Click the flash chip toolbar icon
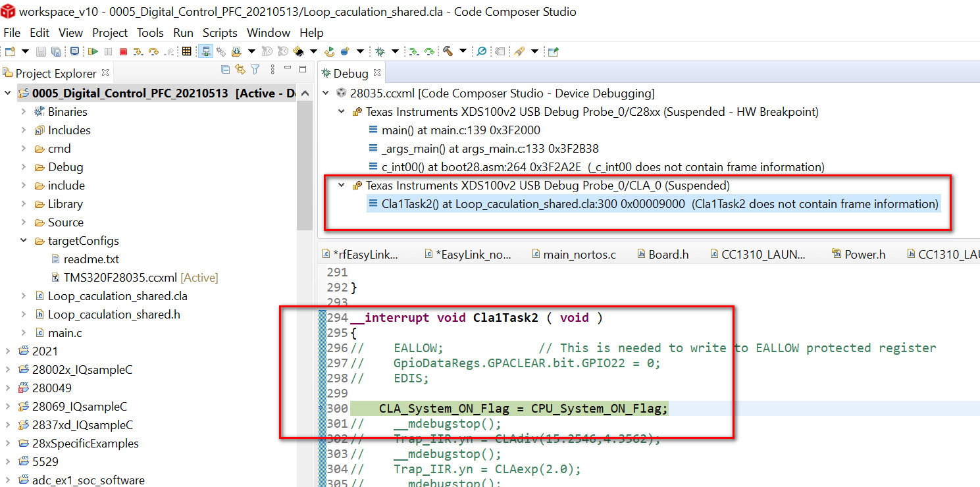980x487 pixels. coord(298,51)
